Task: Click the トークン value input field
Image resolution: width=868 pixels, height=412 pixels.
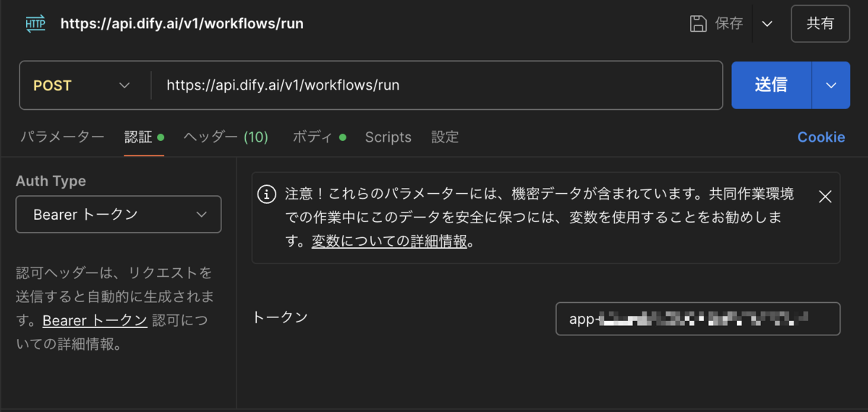Action: [x=698, y=319]
